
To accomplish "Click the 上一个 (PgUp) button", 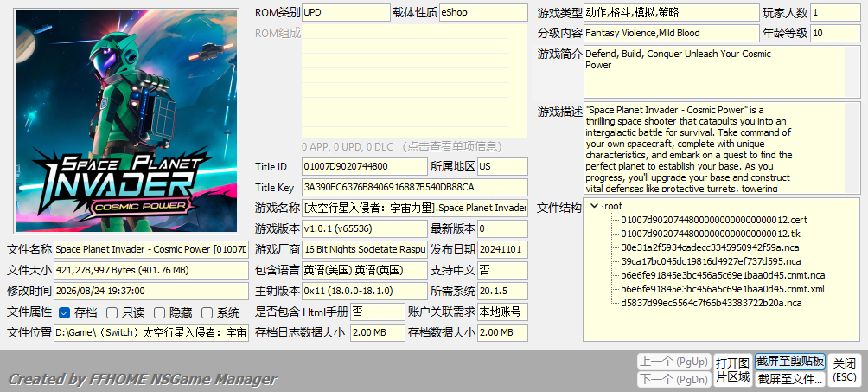I will [673, 362].
